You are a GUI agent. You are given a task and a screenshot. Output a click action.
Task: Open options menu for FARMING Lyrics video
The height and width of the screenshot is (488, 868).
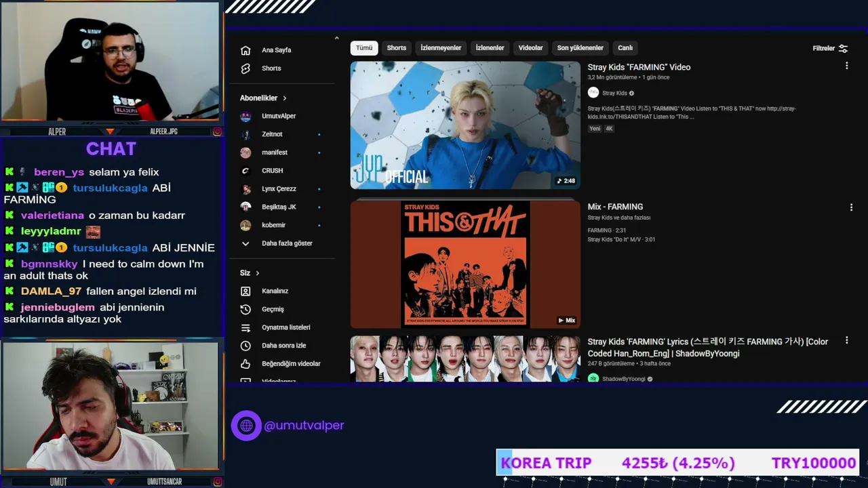pos(846,340)
